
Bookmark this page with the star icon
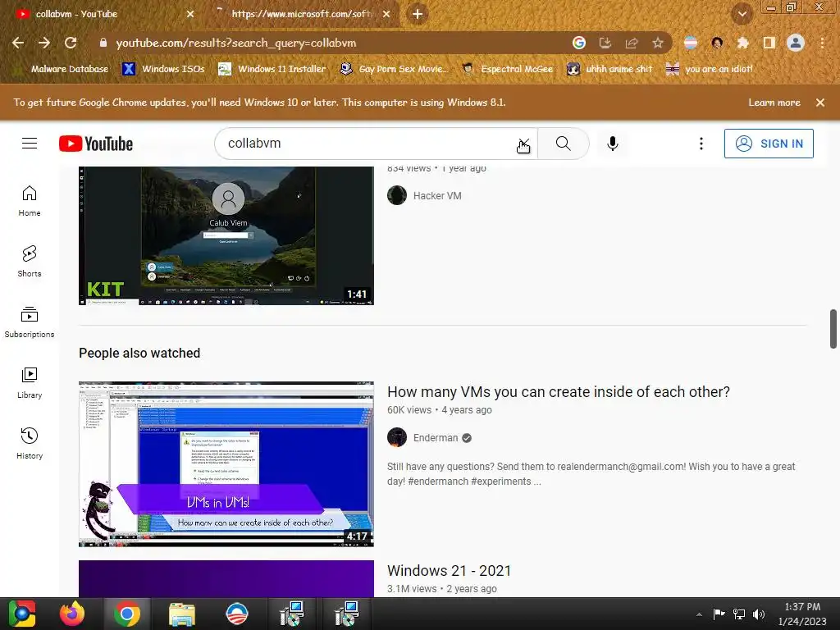(658, 43)
